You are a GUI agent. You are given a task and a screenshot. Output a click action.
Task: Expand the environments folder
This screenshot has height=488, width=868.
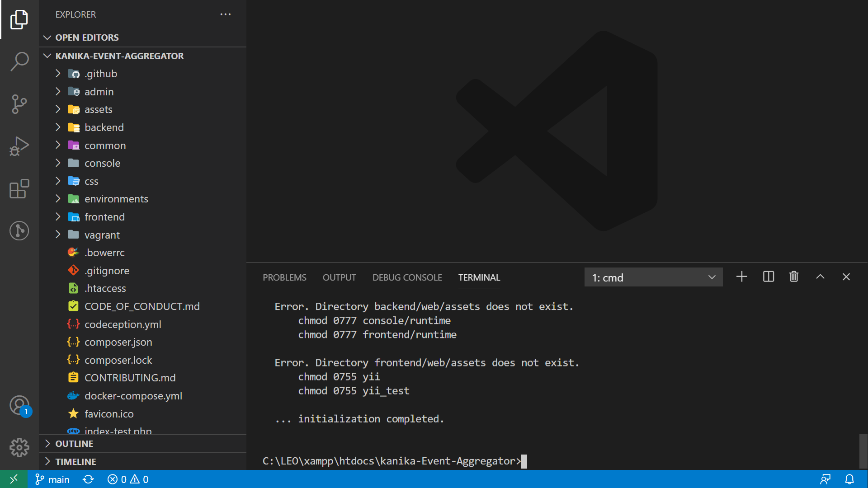click(x=142, y=199)
